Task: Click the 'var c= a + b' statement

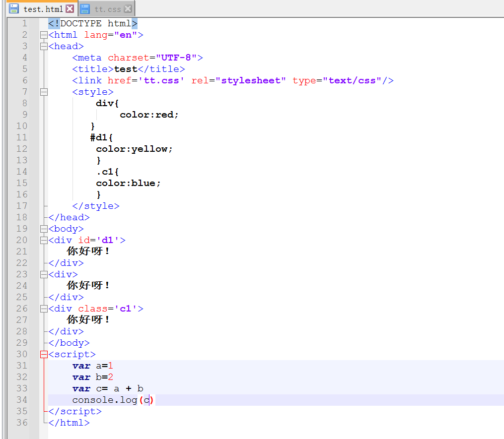Action: click(x=108, y=388)
